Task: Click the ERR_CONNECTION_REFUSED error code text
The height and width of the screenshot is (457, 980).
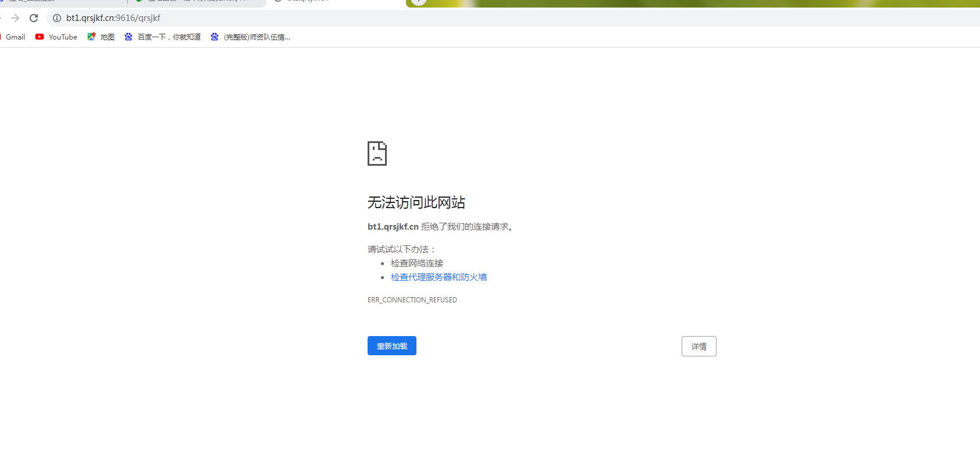Action: (x=412, y=300)
